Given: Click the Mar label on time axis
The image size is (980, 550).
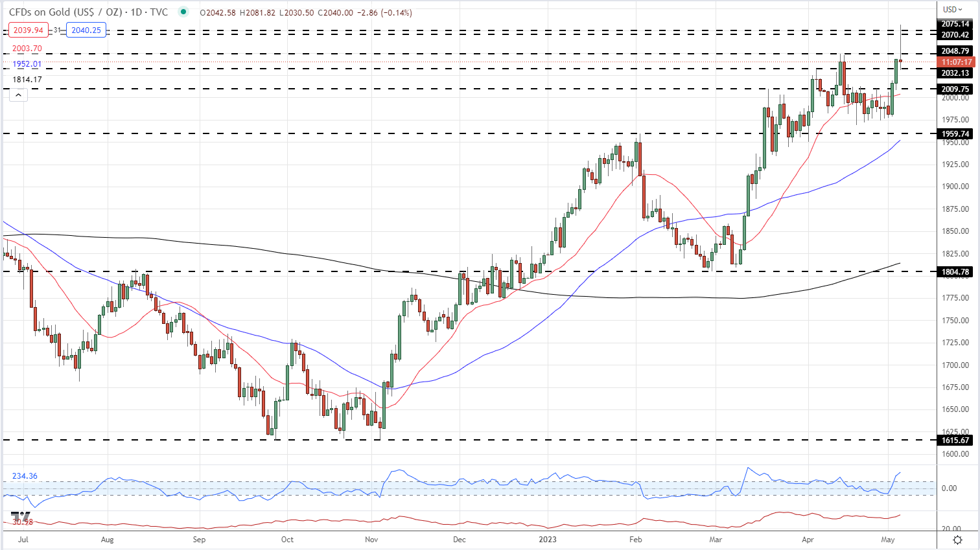Looking at the screenshot, I should pyautogui.click(x=716, y=539).
